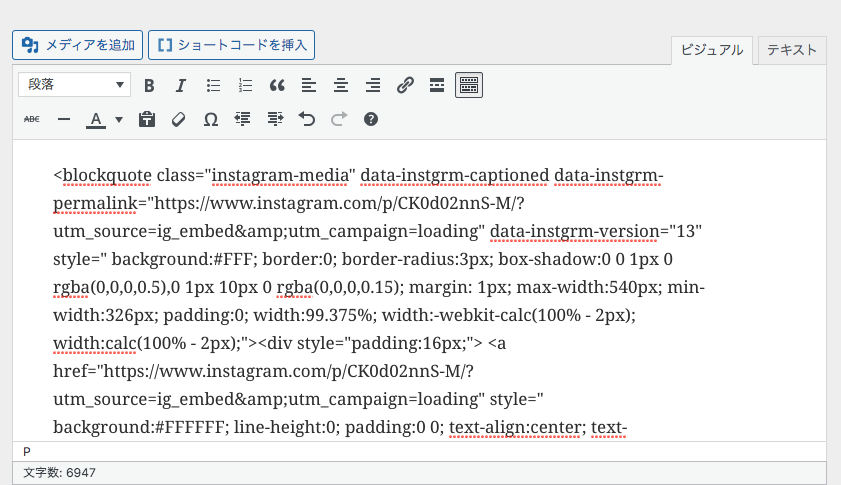The width and height of the screenshot is (841, 485).
Task: Align text left
Action: point(309,85)
